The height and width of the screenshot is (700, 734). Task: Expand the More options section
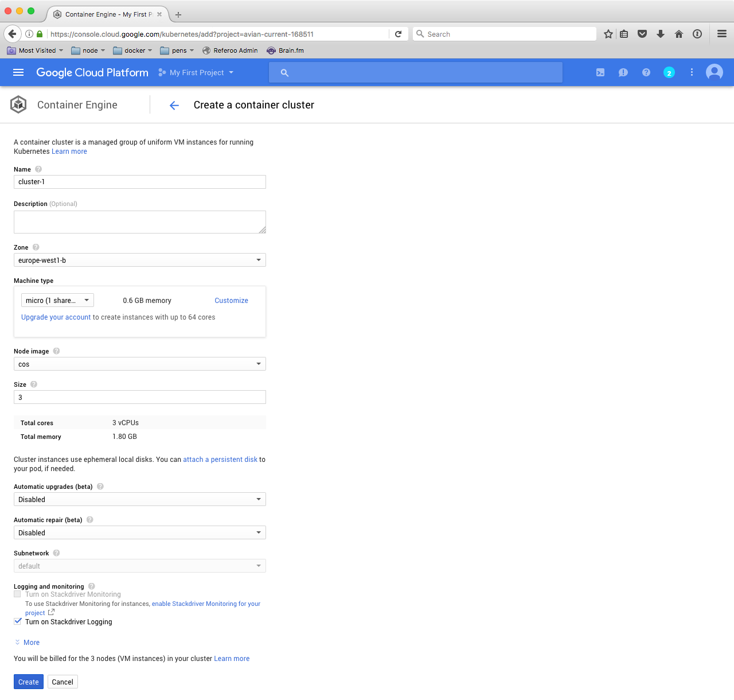(27, 643)
